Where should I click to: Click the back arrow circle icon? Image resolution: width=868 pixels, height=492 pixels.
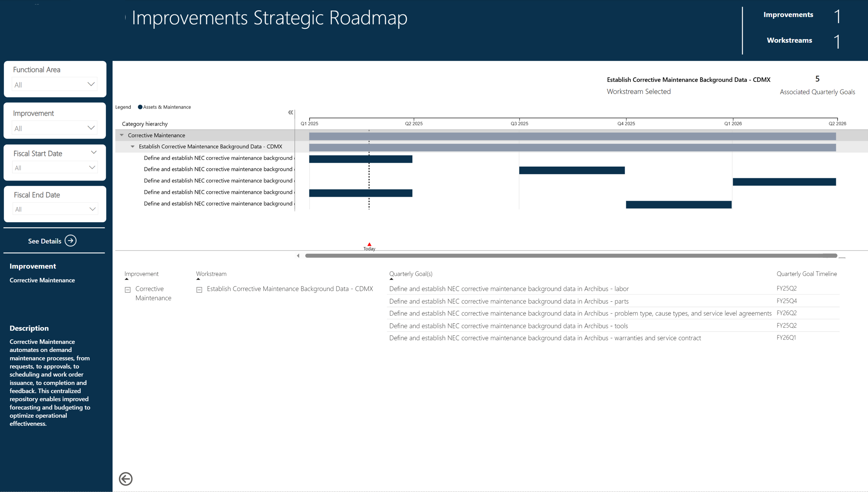(126, 478)
